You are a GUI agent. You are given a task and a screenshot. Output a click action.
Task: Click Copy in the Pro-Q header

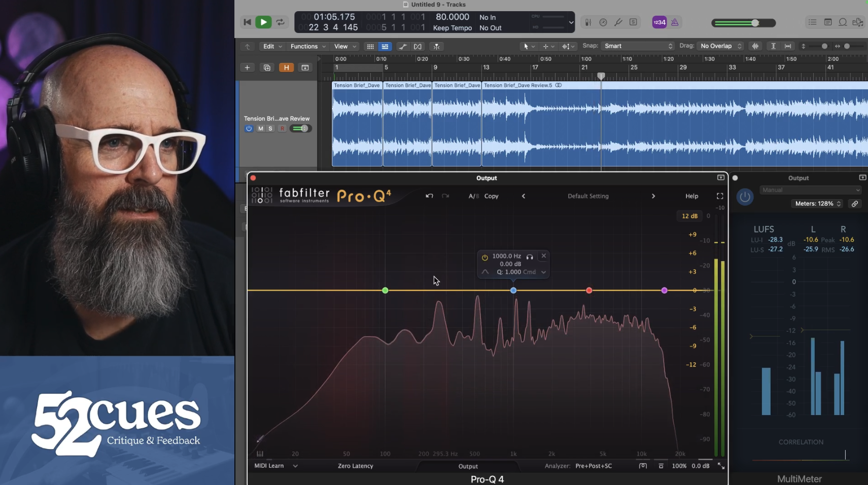point(491,196)
